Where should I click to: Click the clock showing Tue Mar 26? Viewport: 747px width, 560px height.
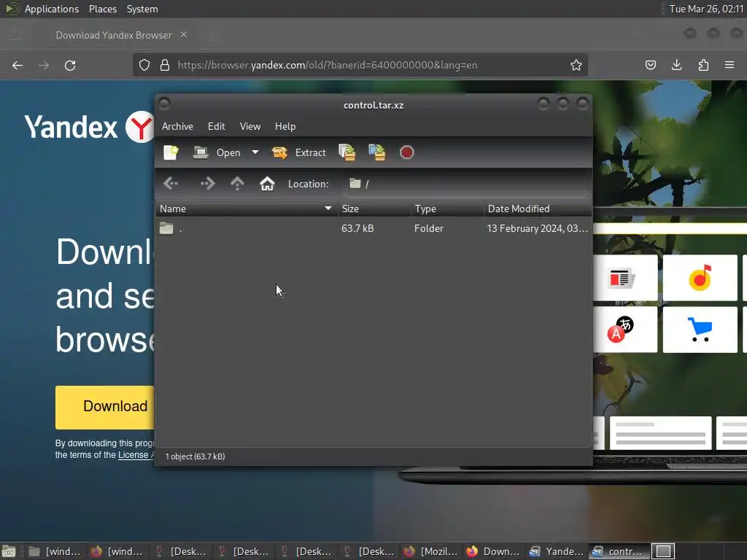(x=706, y=9)
